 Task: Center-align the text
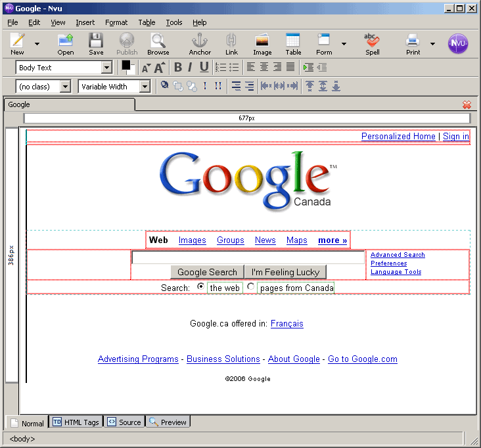point(264,67)
